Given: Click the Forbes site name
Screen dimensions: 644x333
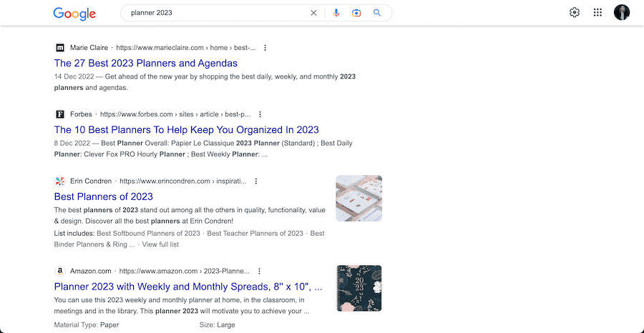Looking at the screenshot, I should click(81, 114).
